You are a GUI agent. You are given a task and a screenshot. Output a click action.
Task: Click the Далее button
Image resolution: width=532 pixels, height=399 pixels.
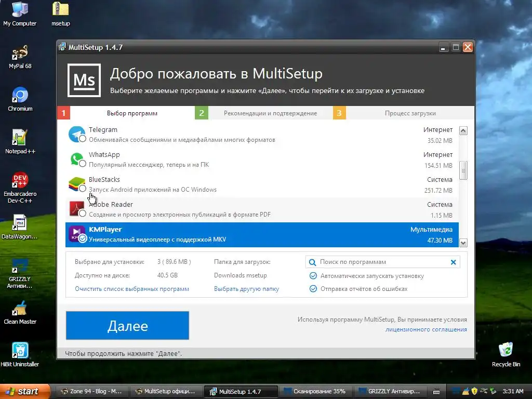click(x=128, y=325)
